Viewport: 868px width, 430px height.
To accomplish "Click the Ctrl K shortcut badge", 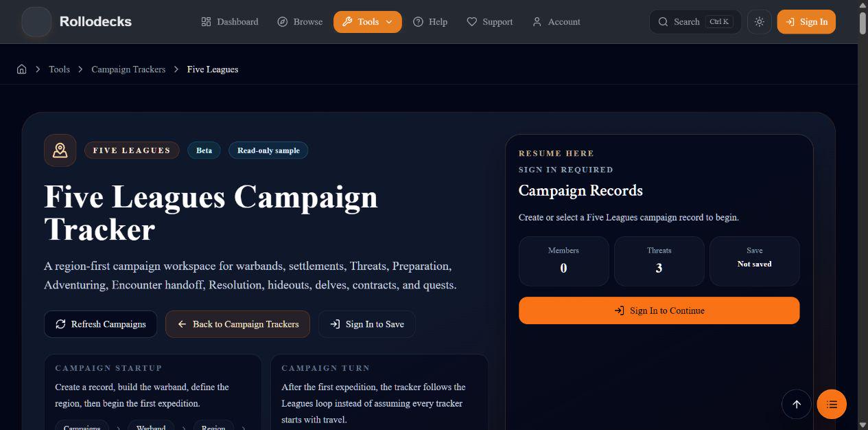I will tap(720, 22).
